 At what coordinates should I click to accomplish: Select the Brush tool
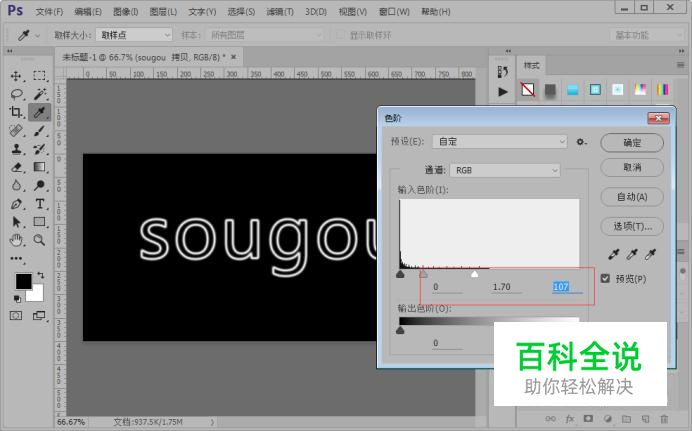(39, 131)
